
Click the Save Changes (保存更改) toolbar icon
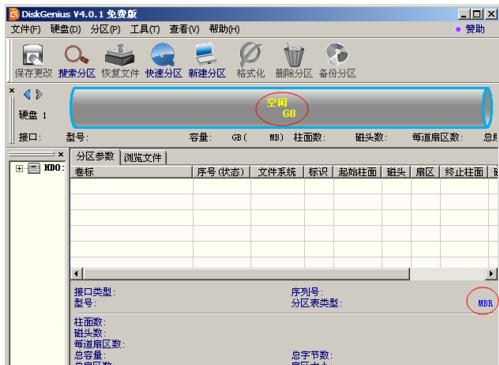pyautogui.click(x=33, y=61)
